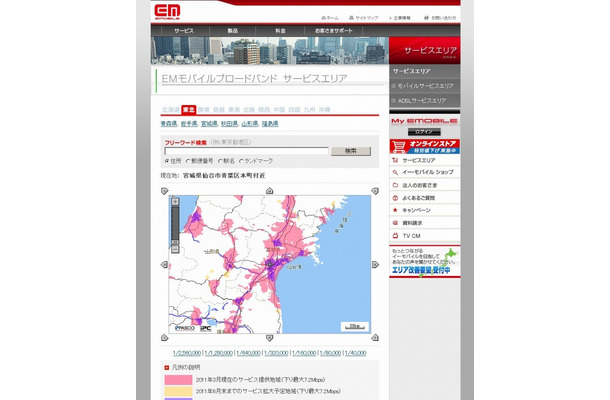Screen dimensions: 610x400
Task: Select the 沖縄 region tab
Action: click(324, 110)
